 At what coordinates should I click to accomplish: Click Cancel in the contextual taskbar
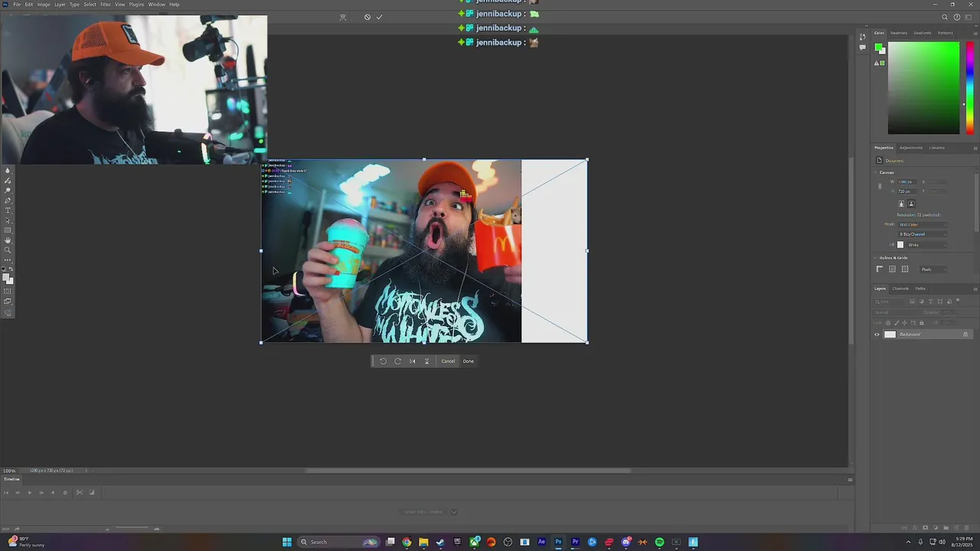click(x=448, y=361)
